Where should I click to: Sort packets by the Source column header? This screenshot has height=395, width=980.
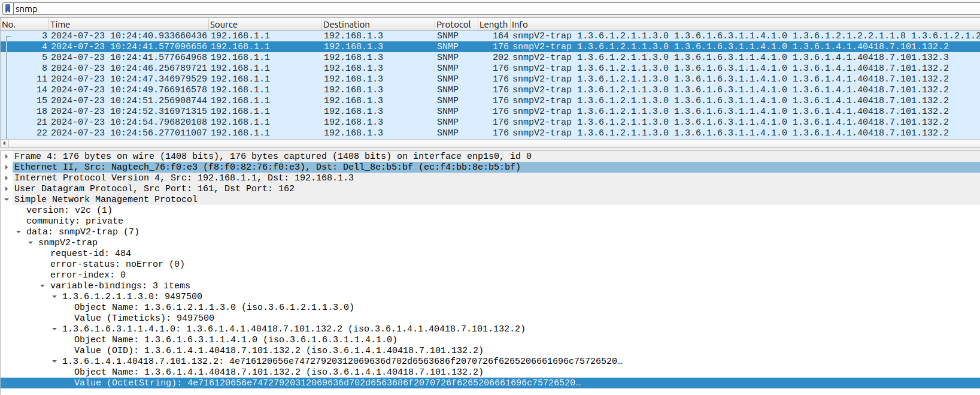[x=265, y=25]
